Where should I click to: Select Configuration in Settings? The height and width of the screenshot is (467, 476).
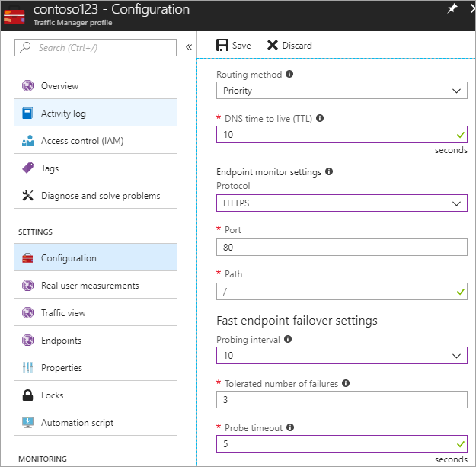[95, 257]
